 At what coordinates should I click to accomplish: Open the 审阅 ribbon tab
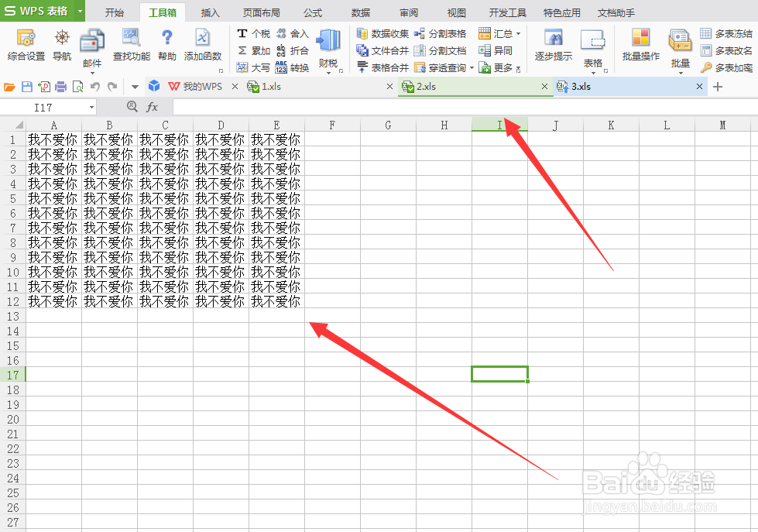click(409, 12)
